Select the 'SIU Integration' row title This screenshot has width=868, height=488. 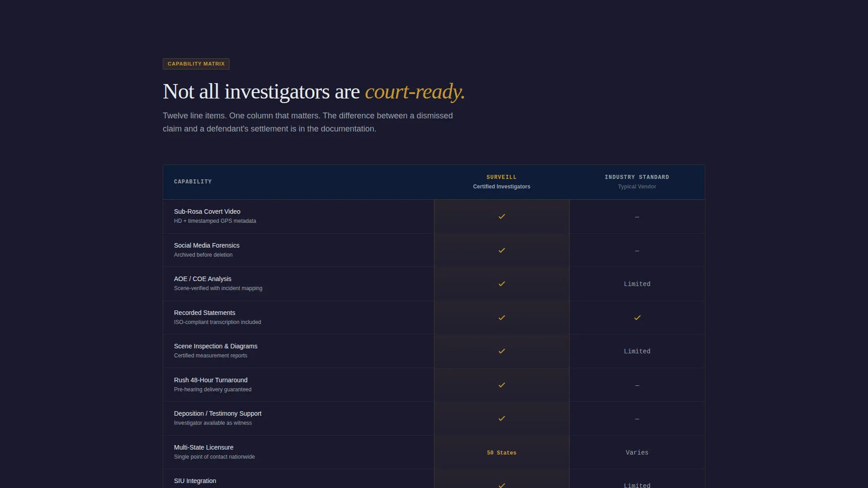195,481
